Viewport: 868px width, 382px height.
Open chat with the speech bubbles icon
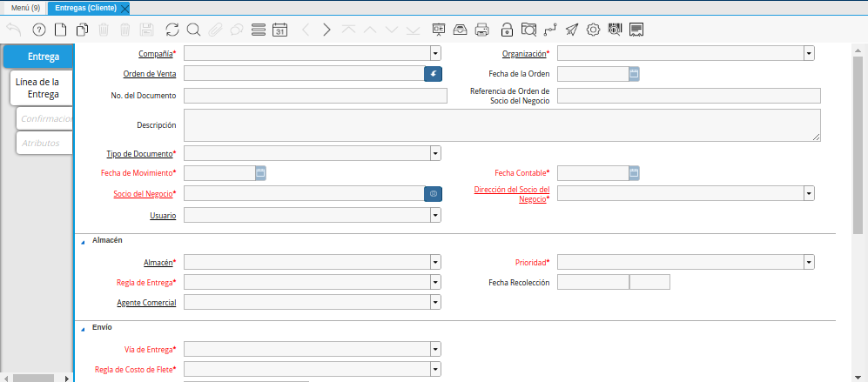tap(237, 30)
